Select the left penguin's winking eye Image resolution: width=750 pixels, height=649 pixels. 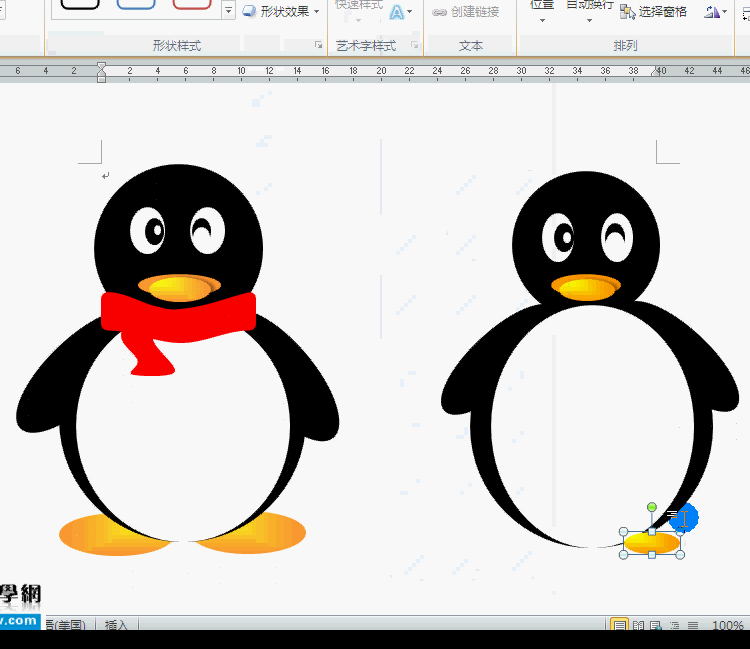[x=207, y=231]
